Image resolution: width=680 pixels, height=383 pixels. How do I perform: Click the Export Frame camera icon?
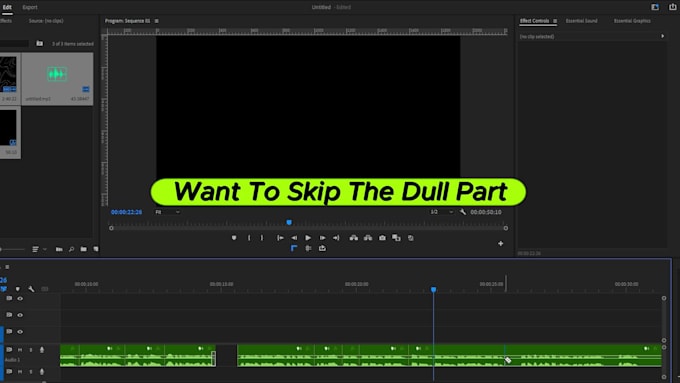382,238
